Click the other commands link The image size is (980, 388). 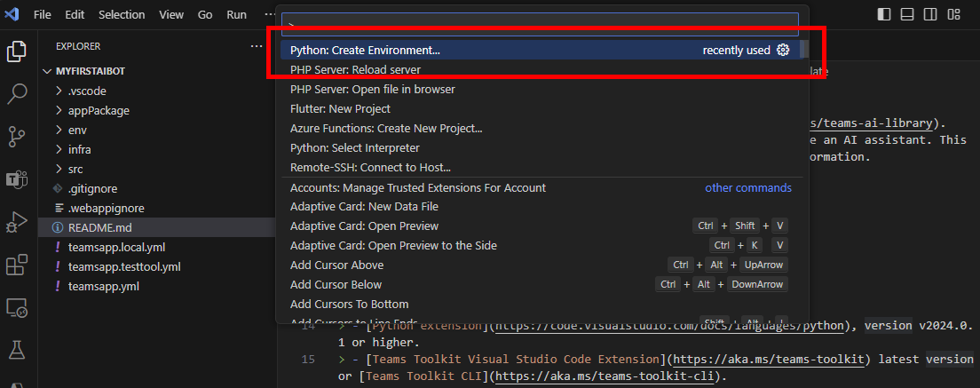(x=747, y=187)
